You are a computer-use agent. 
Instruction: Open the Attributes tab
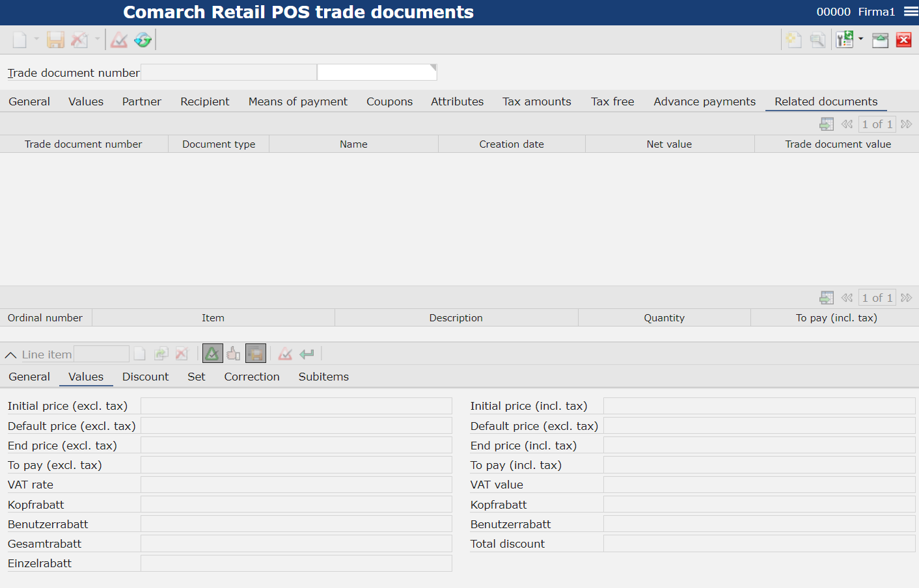[x=458, y=101]
